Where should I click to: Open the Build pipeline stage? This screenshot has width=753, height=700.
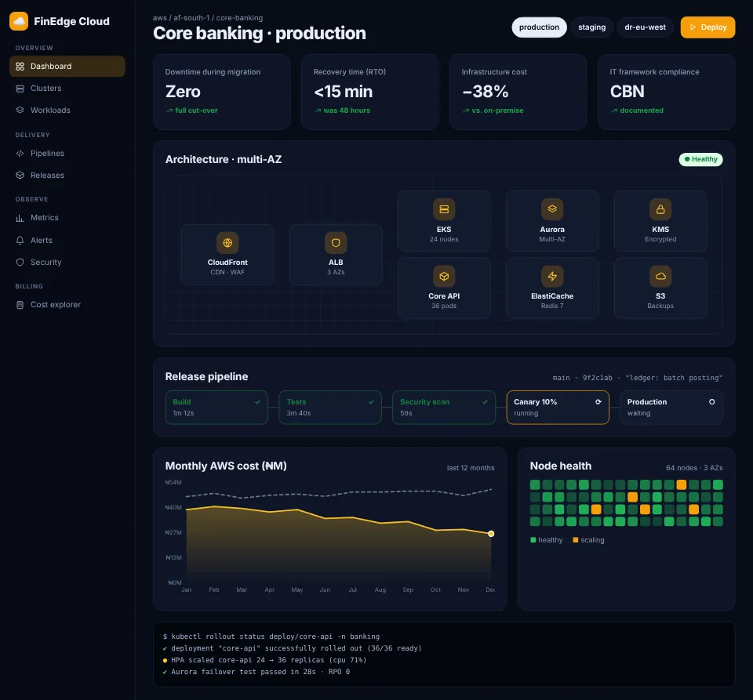tap(216, 408)
